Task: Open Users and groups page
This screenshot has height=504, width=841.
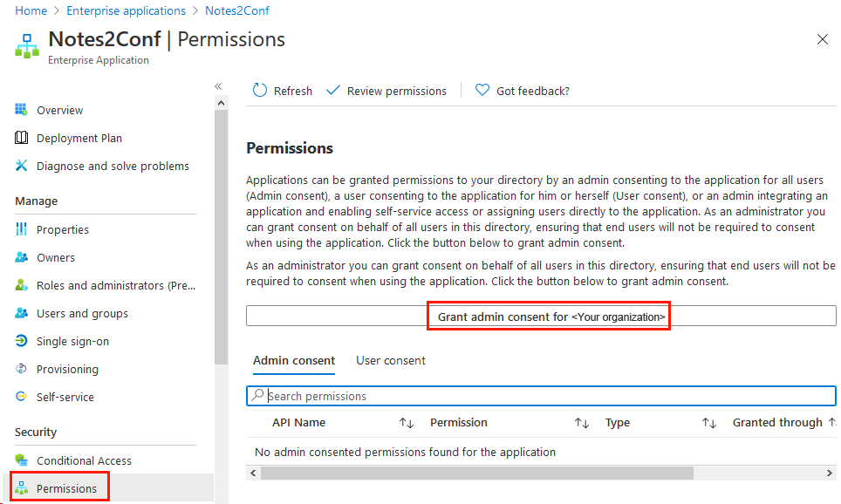Action: click(x=82, y=314)
